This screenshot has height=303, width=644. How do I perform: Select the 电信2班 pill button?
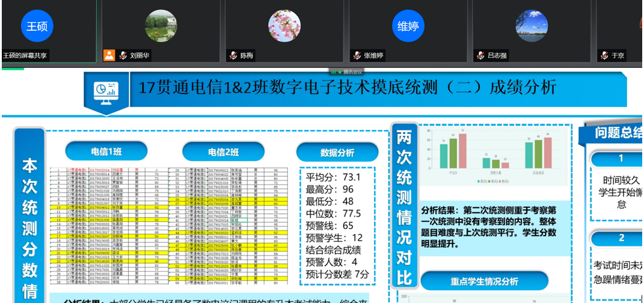click(x=223, y=151)
